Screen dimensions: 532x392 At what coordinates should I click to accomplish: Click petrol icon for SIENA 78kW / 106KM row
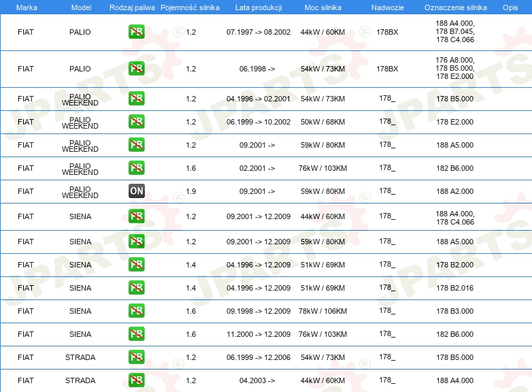[x=136, y=311]
